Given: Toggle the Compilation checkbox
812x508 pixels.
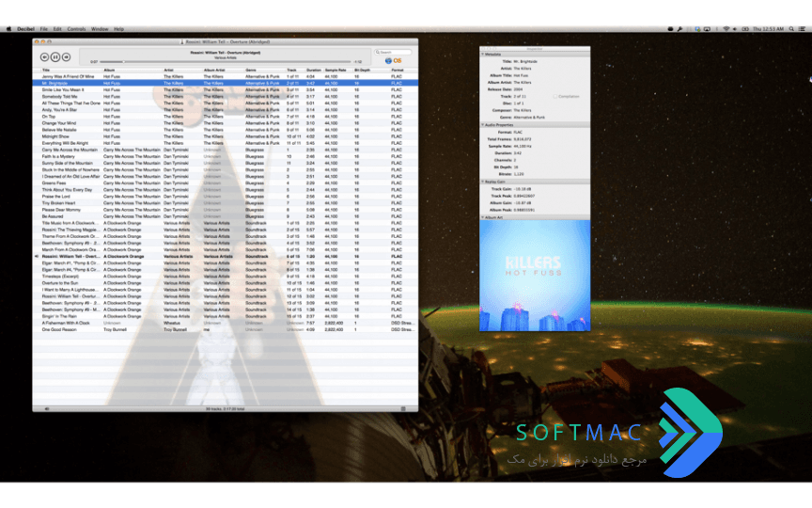Looking at the screenshot, I should click(x=554, y=96).
